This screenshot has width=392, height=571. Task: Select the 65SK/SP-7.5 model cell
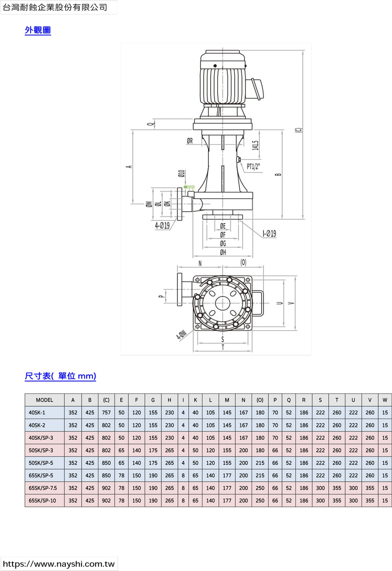(43, 488)
